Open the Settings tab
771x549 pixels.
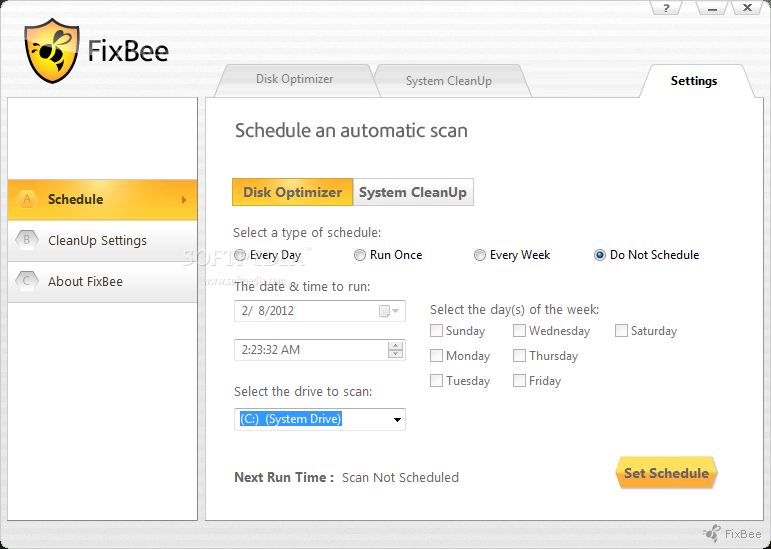pos(694,81)
